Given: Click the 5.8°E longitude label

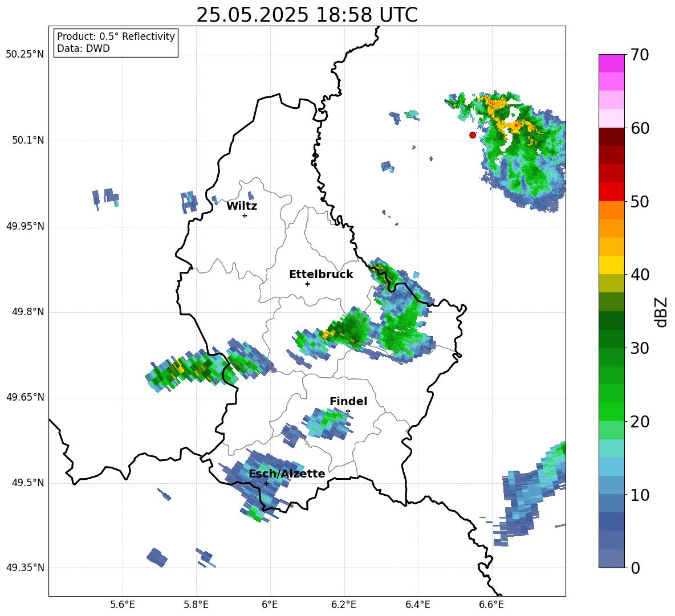Looking at the screenshot, I should pyautogui.click(x=196, y=605).
